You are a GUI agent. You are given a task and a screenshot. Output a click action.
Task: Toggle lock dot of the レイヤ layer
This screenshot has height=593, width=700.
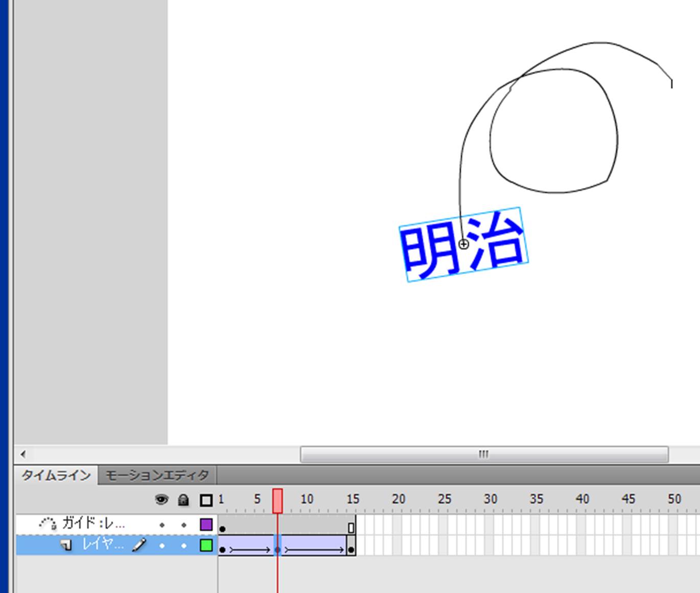184,545
